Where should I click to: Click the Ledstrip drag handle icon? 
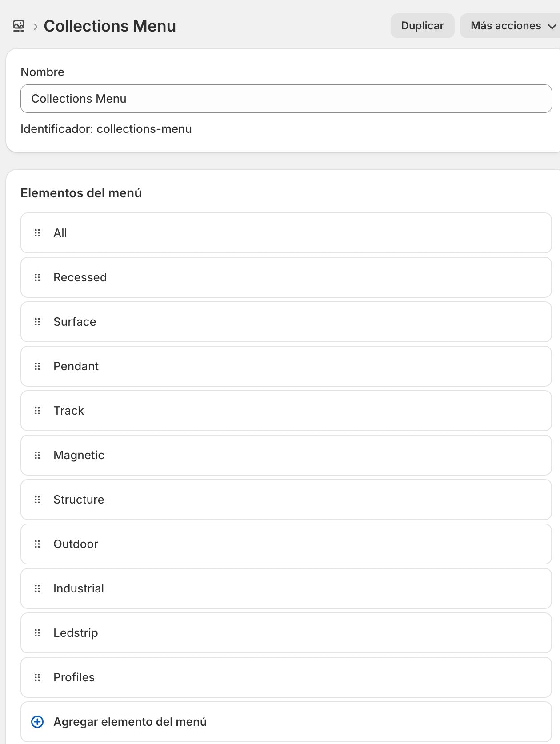[37, 633]
